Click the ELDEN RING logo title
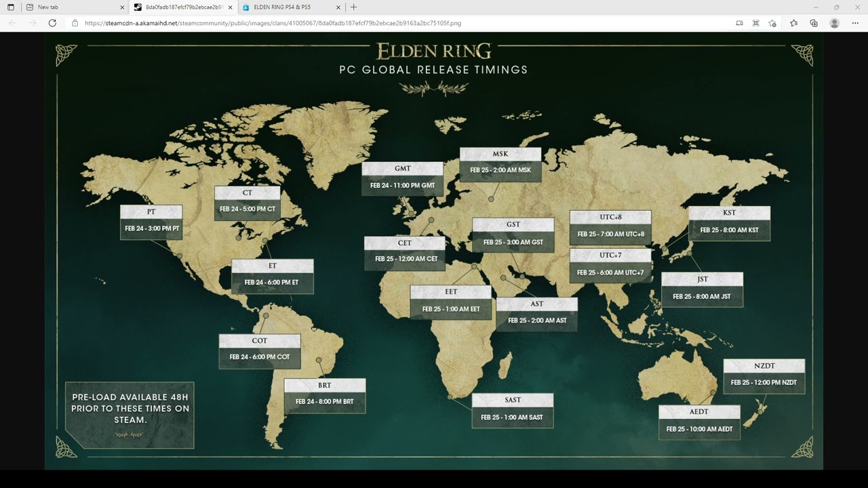This screenshot has width=868, height=488. (x=434, y=51)
